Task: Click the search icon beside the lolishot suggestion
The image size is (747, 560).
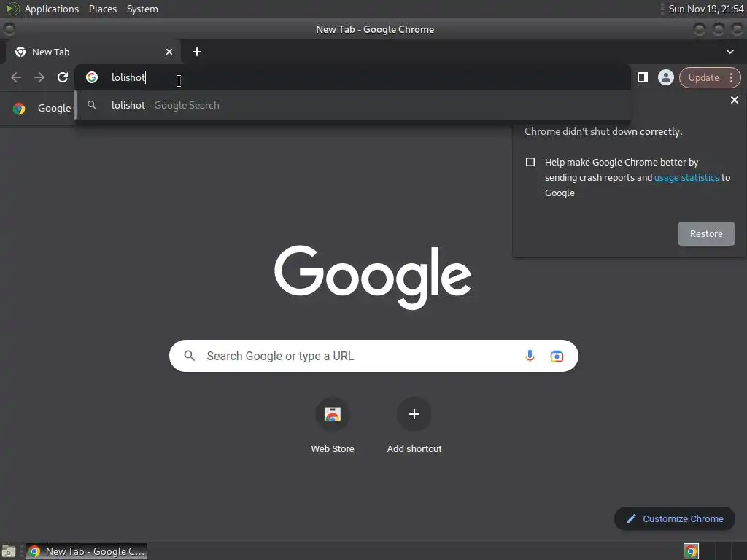Action: click(92, 105)
